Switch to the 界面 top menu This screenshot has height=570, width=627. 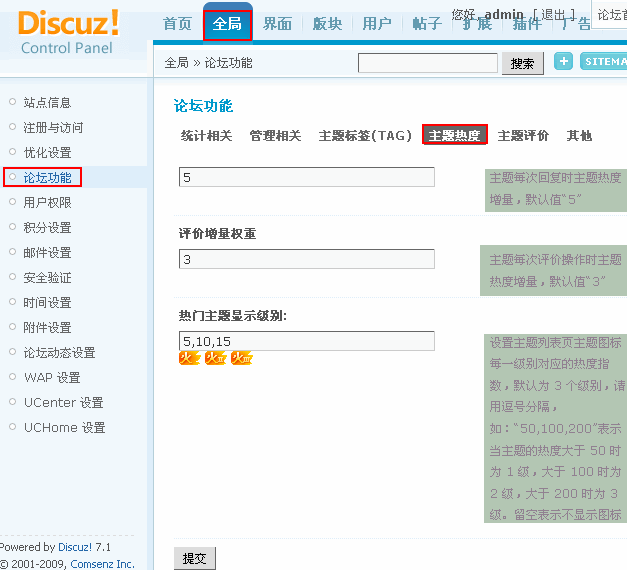click(x=277, y=24)
